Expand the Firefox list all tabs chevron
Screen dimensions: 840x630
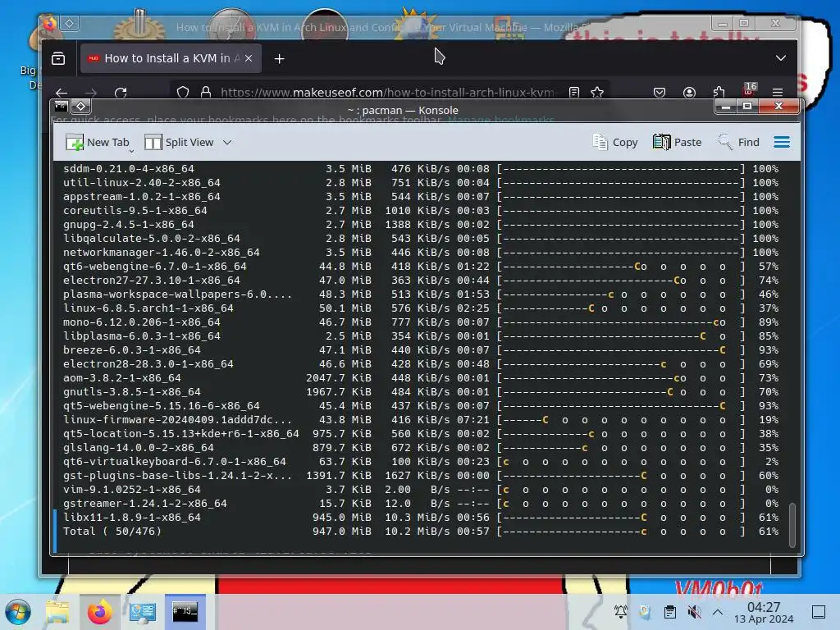781,58
